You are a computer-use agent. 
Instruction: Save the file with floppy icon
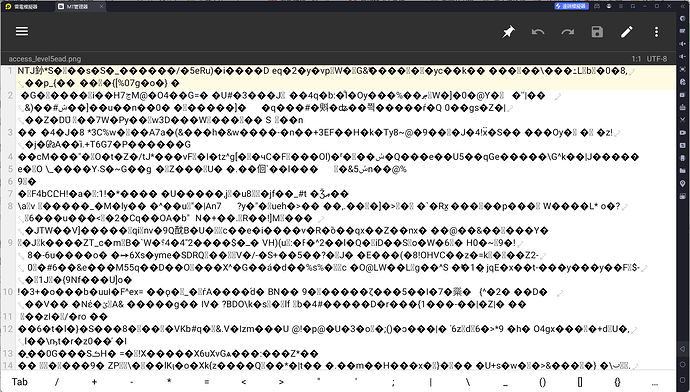(597, 32)
